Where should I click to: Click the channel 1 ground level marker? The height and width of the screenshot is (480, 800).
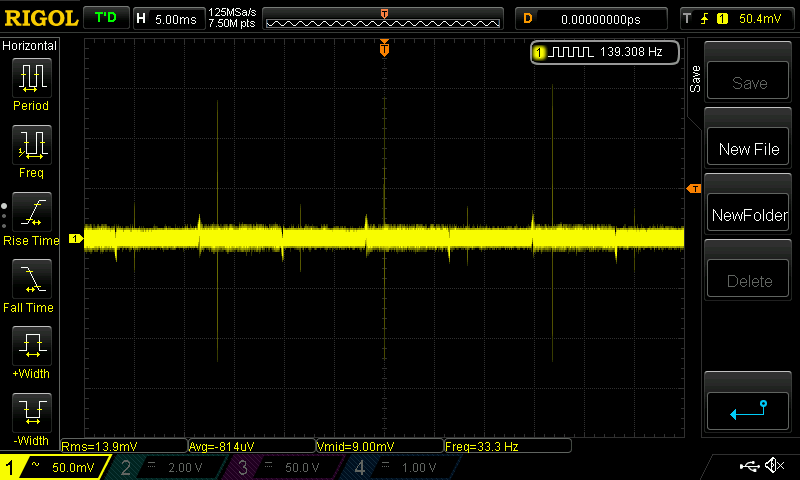[76, 238]
